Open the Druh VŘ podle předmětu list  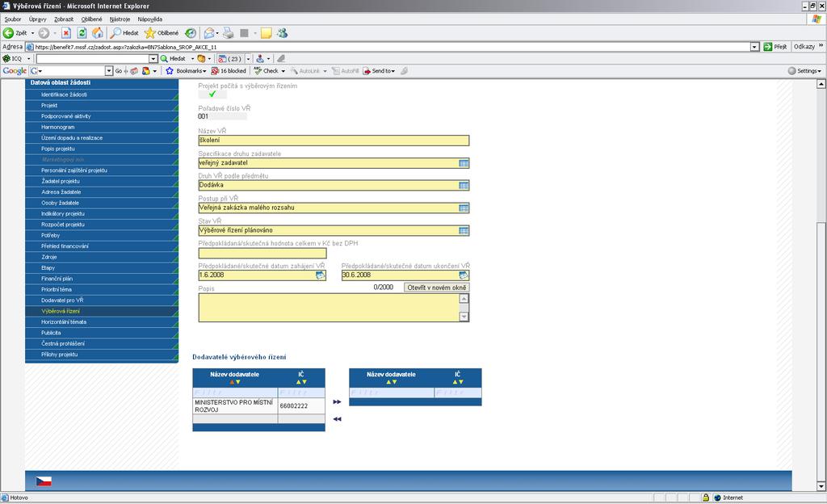[x=464, y=186]
